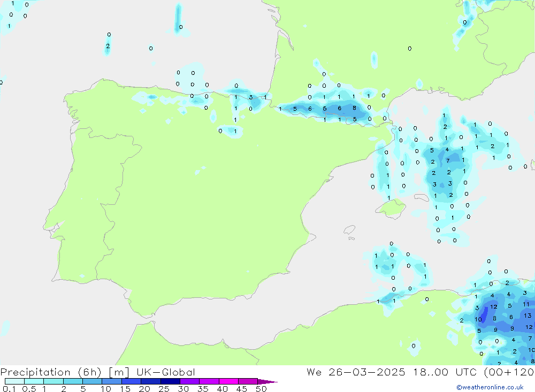Click legend label '0.5'
The image size is (535, 392).
(29, 389)
